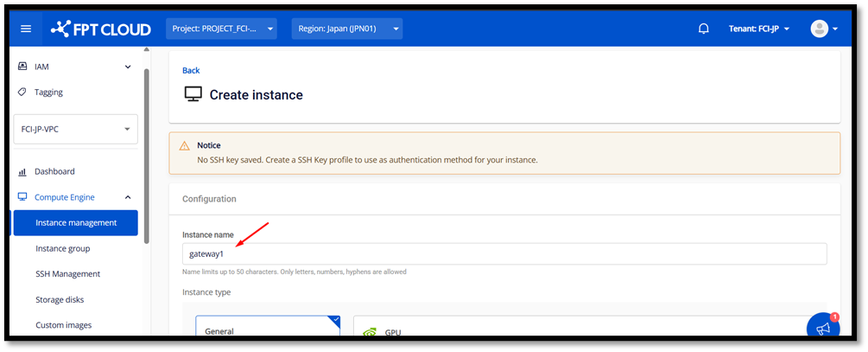Open the Region Japan dropdown
Viewport: 868px width, 352px height.
(346, 29)
